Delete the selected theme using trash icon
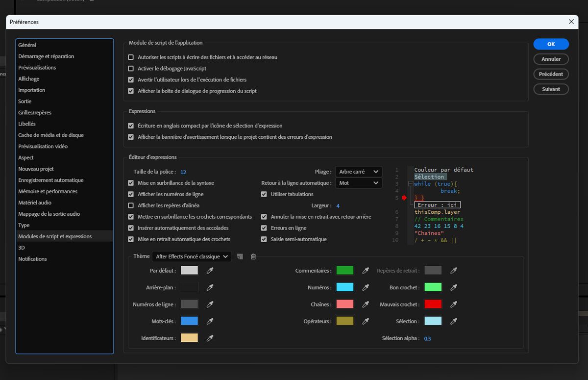The height and width of the screenshot is (380, 588). click(253, 256)
